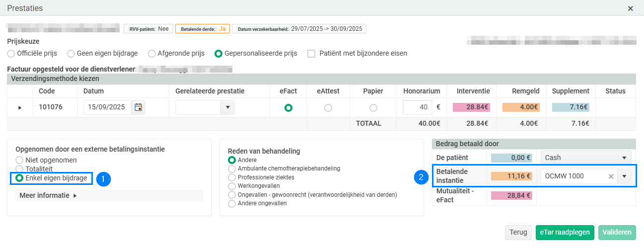Image resolution: width=644 pixels, height=248 pixels.
Task: Check Patiënt met bijzondere eisen
Action: coord(311,53)
